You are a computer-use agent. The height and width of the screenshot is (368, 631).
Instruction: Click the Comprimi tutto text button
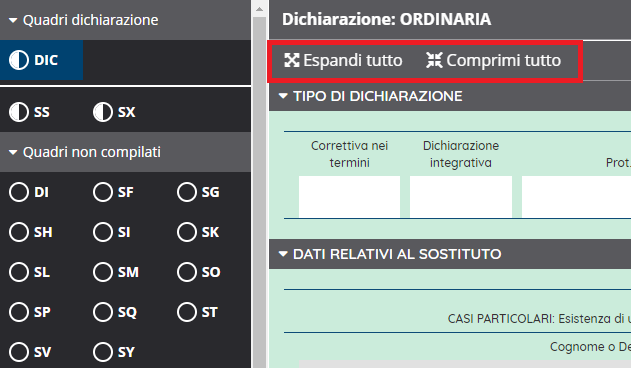click(x=503, y=60)
